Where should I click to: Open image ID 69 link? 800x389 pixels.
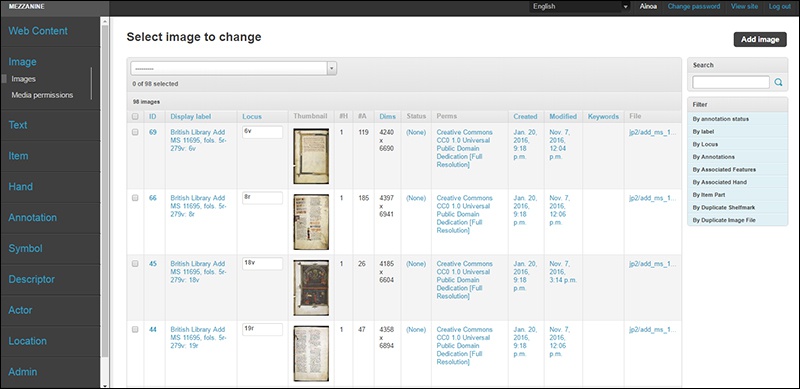point(153,132)
